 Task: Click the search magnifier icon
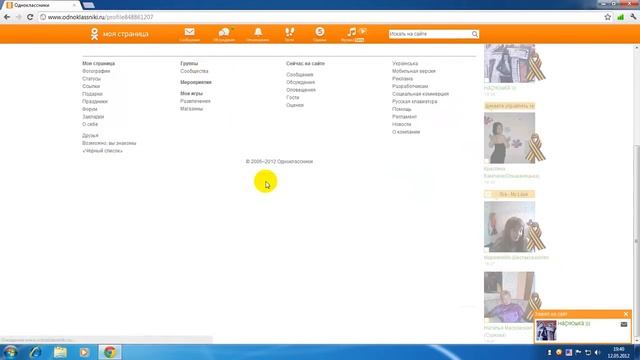(x=475, y=34)
